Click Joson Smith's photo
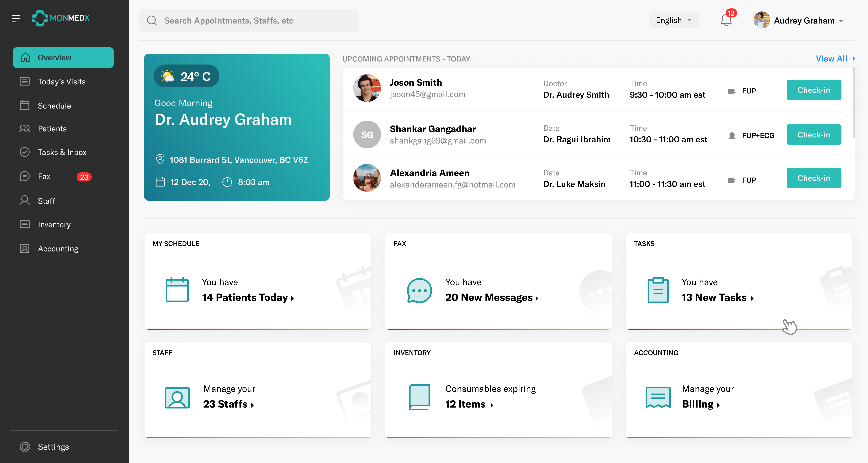 coord(367,88)
